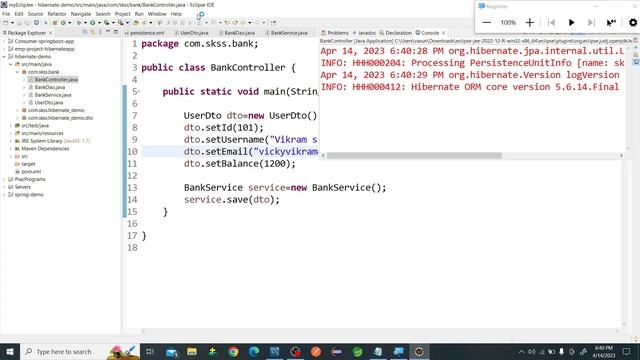Image resolution: width=640 pixels, height=360 pixels.
Task: Expand the src/test/java folder
Action: coord(11,126)
